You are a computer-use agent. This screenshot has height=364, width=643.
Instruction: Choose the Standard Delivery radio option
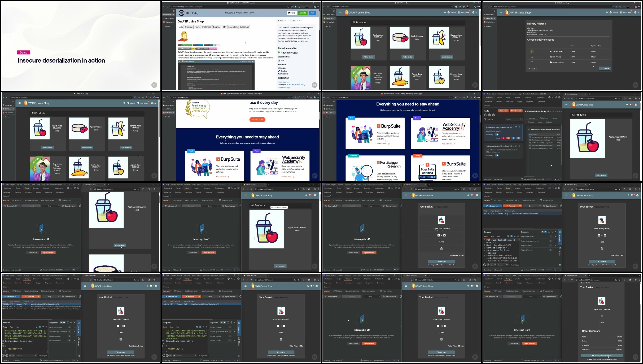532,62
